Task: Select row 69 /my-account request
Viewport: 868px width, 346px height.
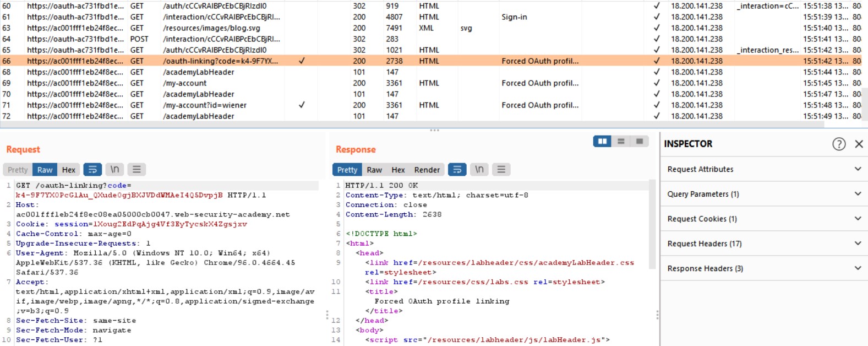Action: pos(431,83)
